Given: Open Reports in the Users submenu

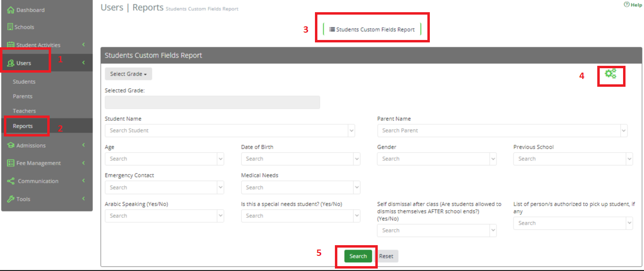Looking at the screenshot, I should 23,126.
